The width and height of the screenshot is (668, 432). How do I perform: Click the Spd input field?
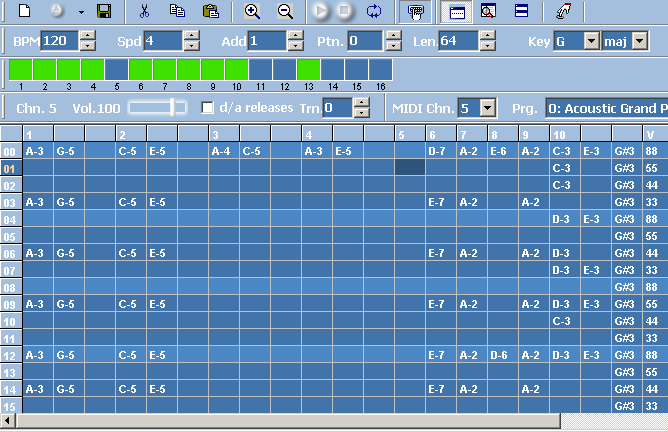162,41
